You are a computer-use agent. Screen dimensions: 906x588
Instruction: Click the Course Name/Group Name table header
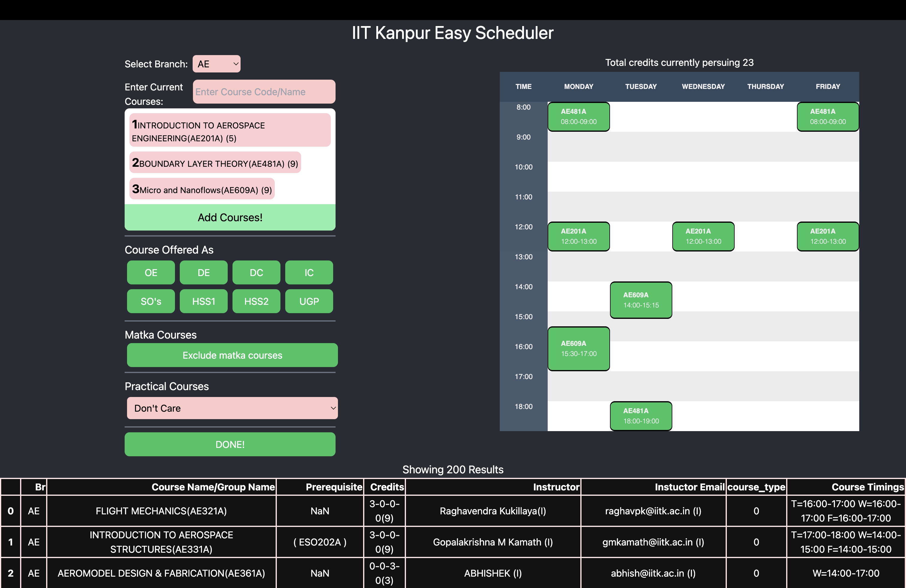click(x=161, y=487)
